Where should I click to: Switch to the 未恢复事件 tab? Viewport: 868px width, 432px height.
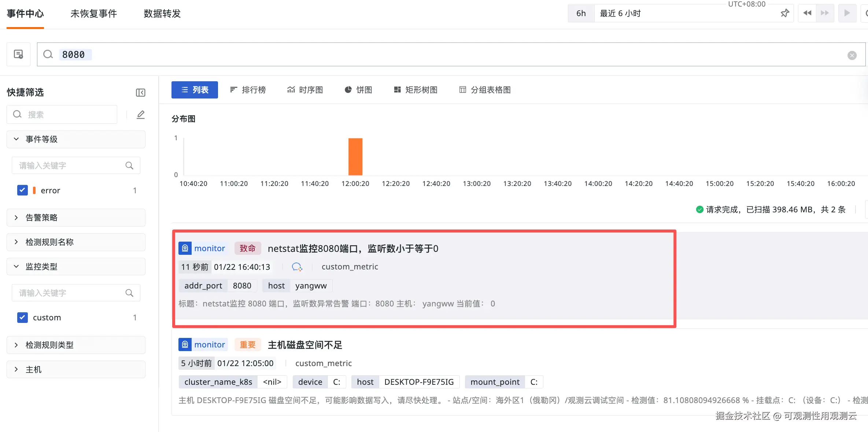[93, 14]
